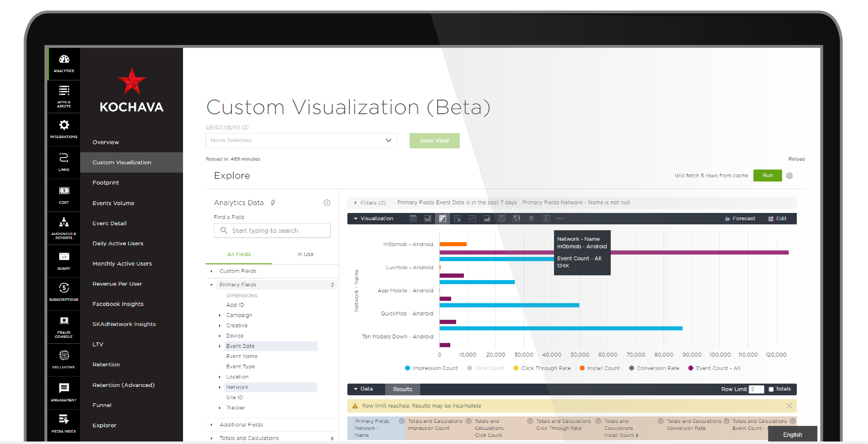Click the Save View button

[434, 141]
